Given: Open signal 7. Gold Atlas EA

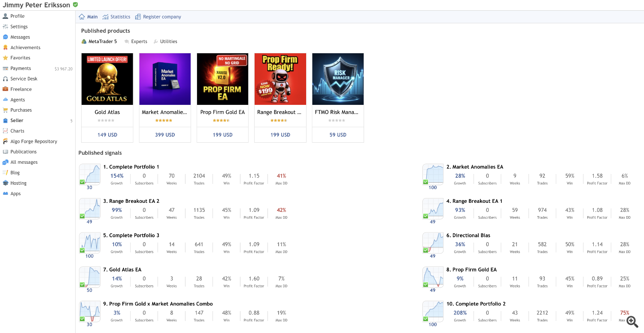Looking at the screenshot, I should click(122, 270).
